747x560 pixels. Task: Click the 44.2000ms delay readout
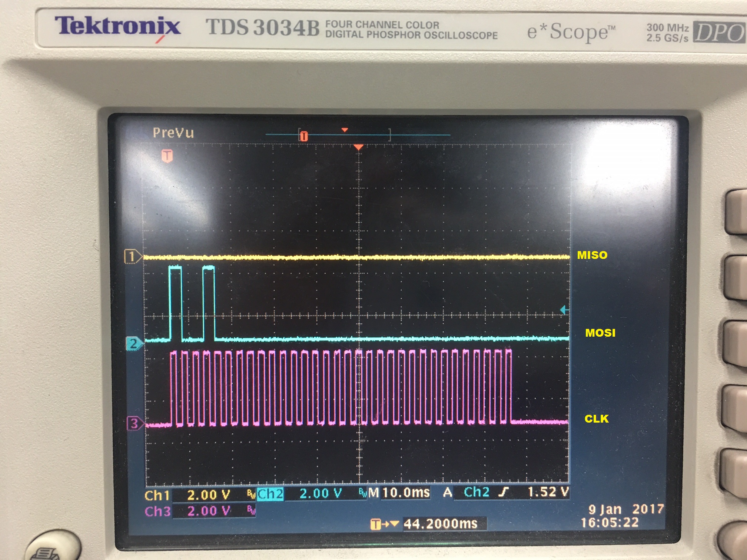(x=440, y=524)
